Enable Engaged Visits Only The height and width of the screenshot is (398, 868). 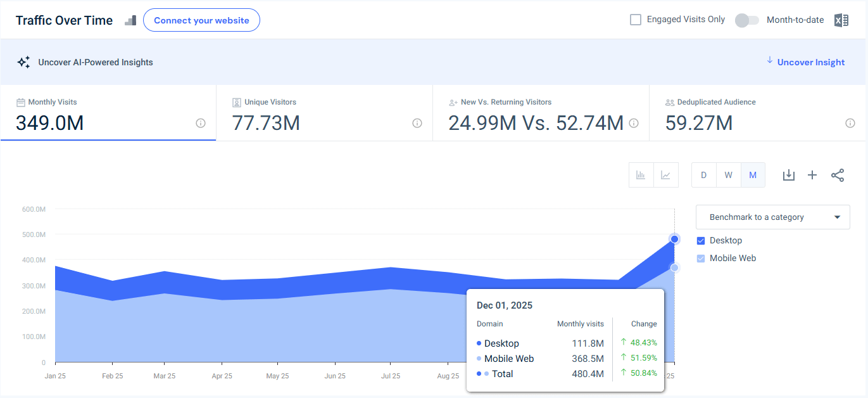635,19
